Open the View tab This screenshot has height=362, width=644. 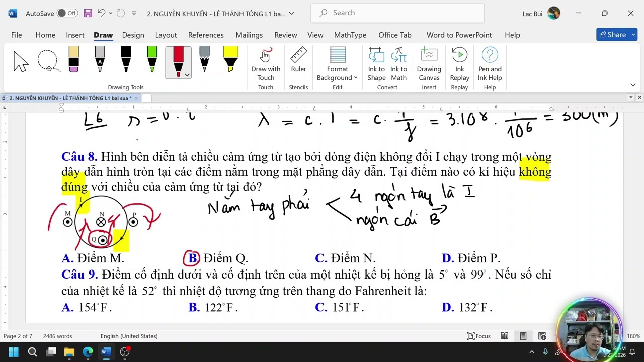pos(315,35)
